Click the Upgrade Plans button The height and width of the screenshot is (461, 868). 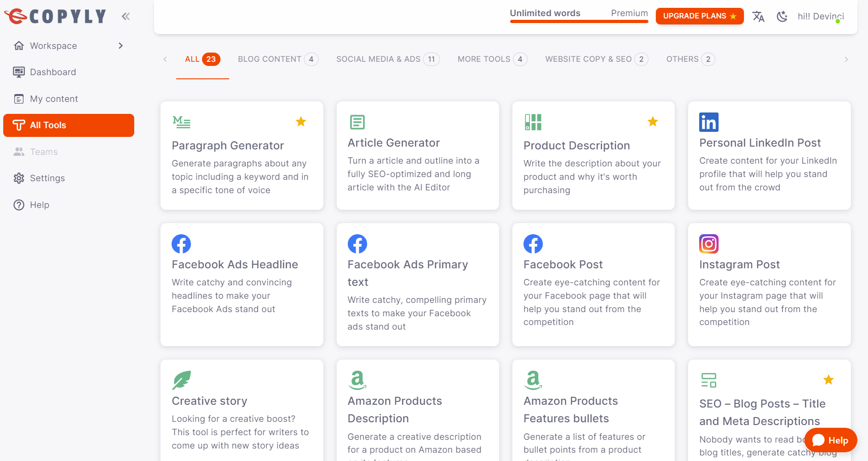(700, 16)
